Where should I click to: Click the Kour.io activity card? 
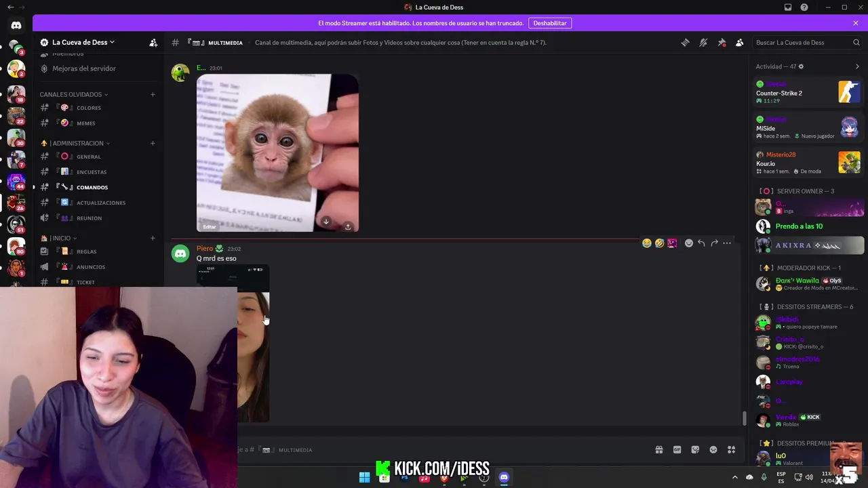tap(808, 163)
